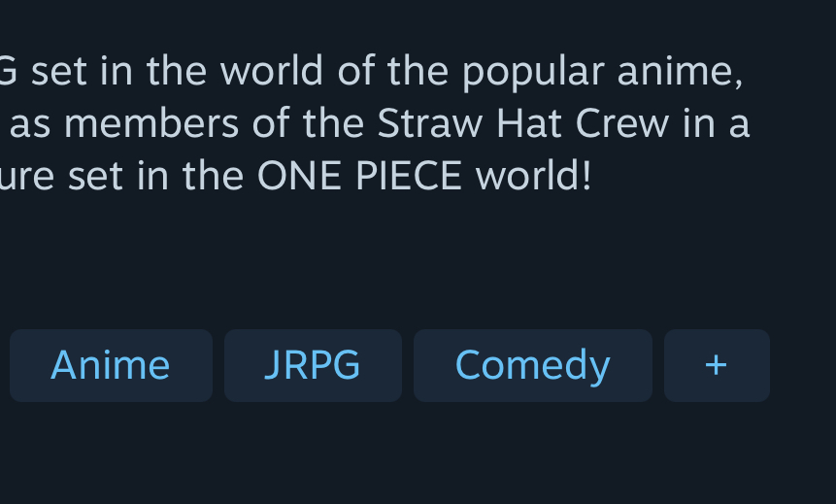Click the lone "a" ending the second line
This screenshot has width=836, height=504.
tap(740, 128)
